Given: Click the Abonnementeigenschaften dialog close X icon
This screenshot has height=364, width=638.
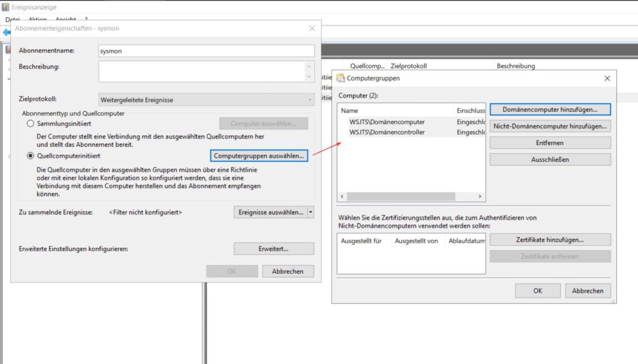Looking at the screenshot, I should 312,29.
